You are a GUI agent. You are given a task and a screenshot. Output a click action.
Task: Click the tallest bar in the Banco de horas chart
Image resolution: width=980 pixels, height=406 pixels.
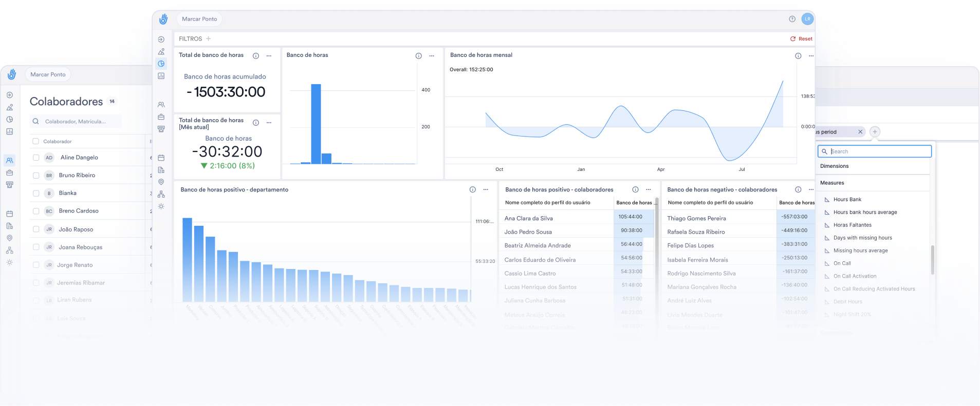pyautogui.click(x=316, y=123)
